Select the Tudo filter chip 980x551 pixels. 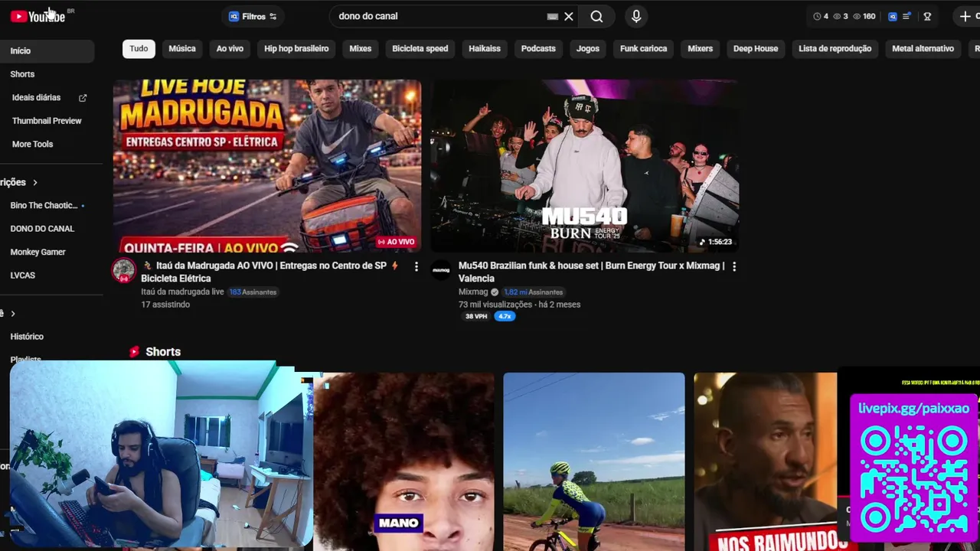point(139,48)
